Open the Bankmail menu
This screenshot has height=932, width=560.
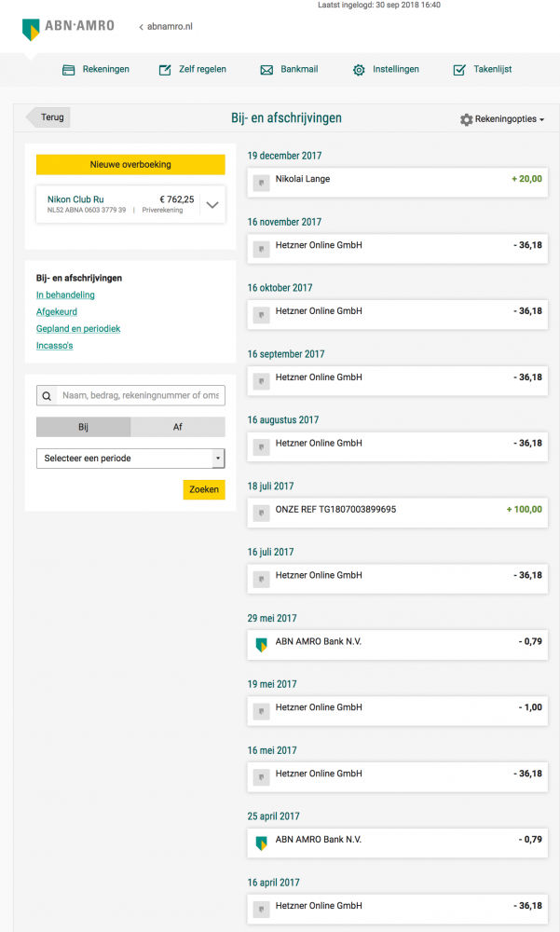[x=290, y=70]
